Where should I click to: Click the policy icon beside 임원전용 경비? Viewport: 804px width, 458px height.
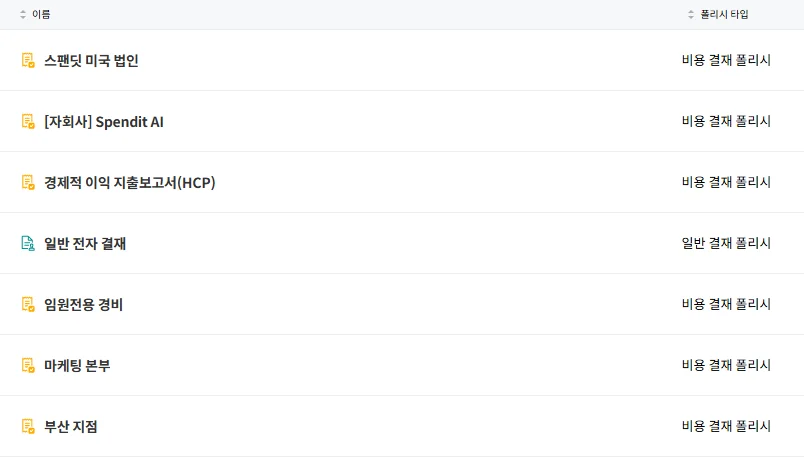(x=28, y=304)
